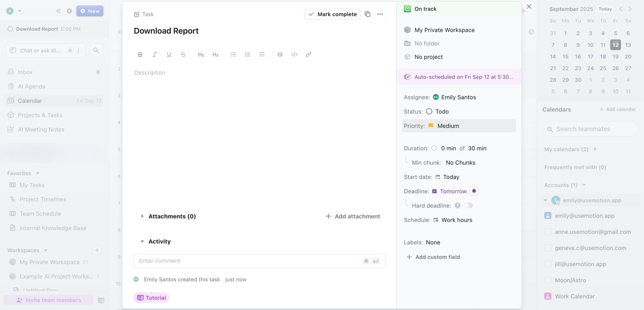
Task: Click the Enter comment field
Action: pyautogui.click(x=259, y=261)
